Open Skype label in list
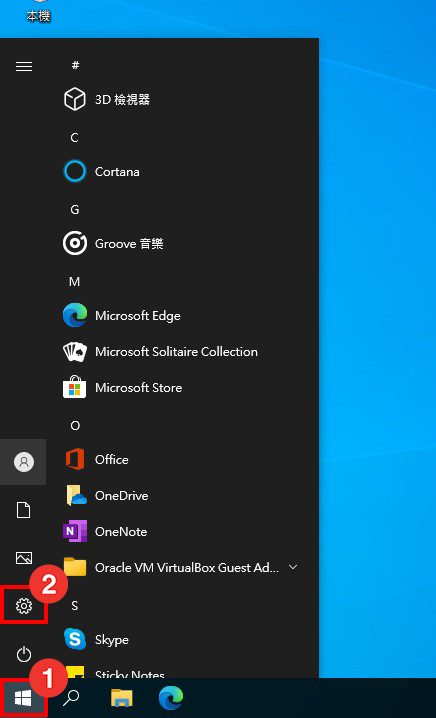The width and height of the screenshot is (436, 718). click(x=111, y=640)
